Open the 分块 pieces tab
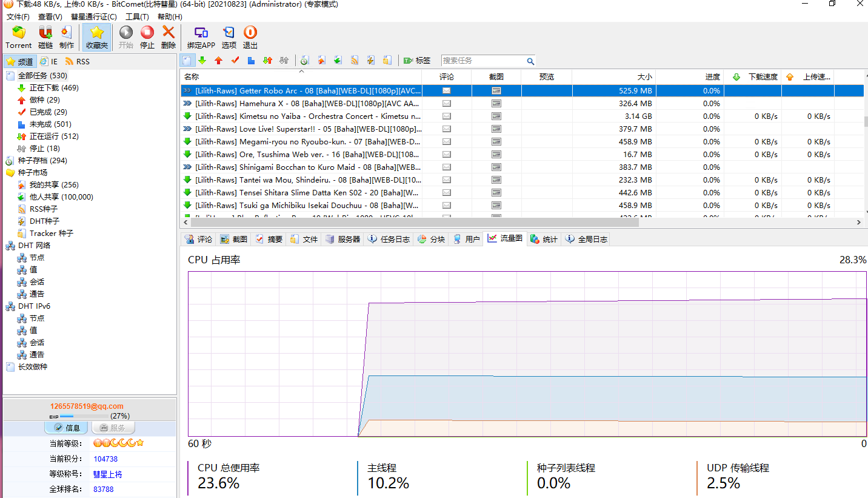Viewport: 868px width, 498px height. (432, 239)
